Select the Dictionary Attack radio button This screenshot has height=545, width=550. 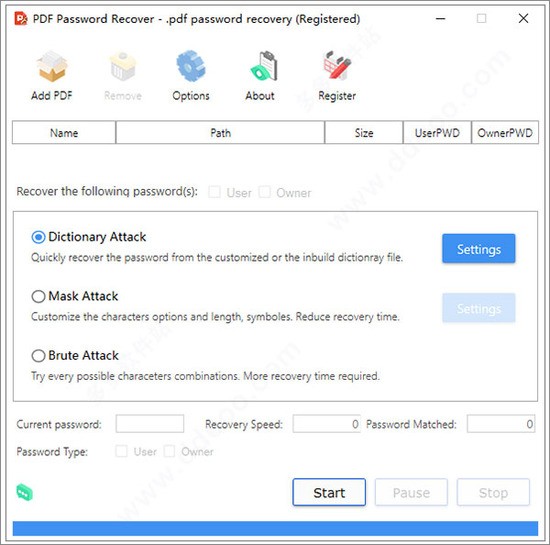pyautogui.click(x=38, y=237)
